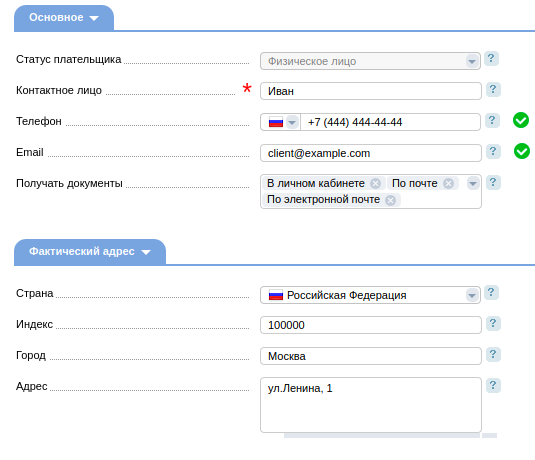Click help icon beside Адрес textarea
This screenshot has width=535, height=460.
pos(493,386)
